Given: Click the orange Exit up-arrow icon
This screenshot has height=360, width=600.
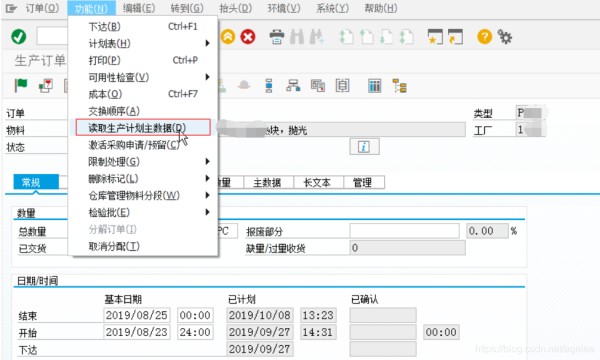Looking at the screenshot, I should coord(228,37).
